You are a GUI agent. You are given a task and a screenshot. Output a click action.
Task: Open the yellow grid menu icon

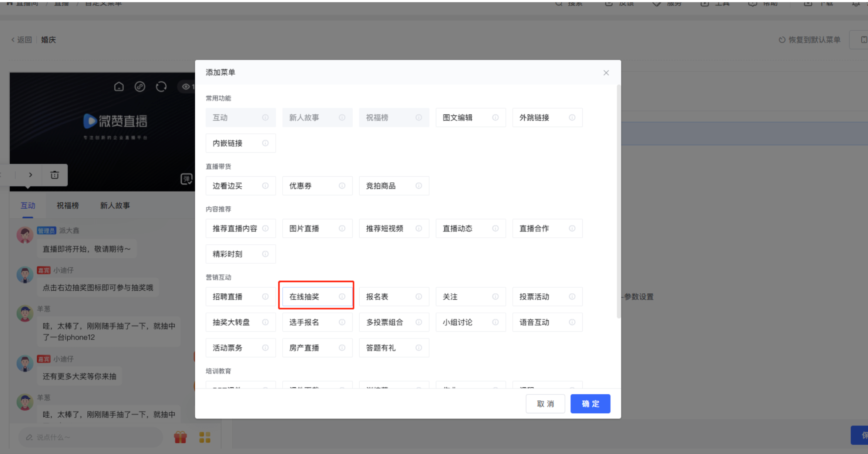click(205, 437)
